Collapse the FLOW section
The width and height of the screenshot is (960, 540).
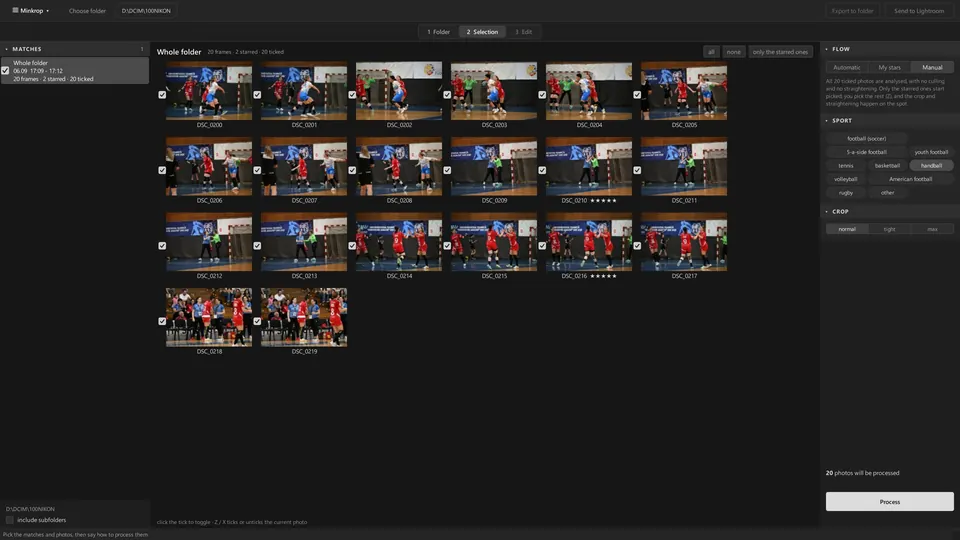(827, 49)
